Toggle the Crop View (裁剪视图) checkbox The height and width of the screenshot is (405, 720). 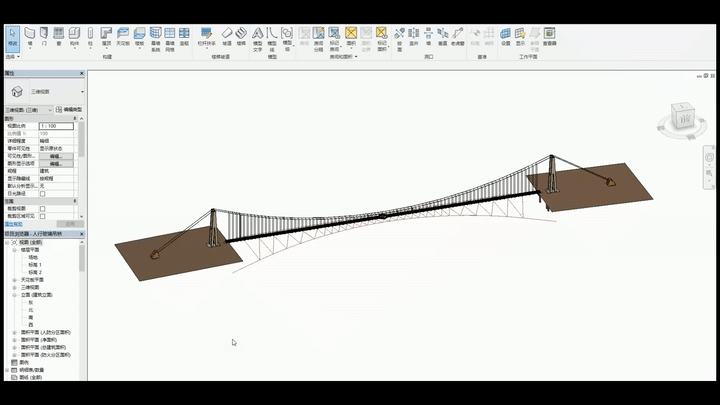point(42,208)
